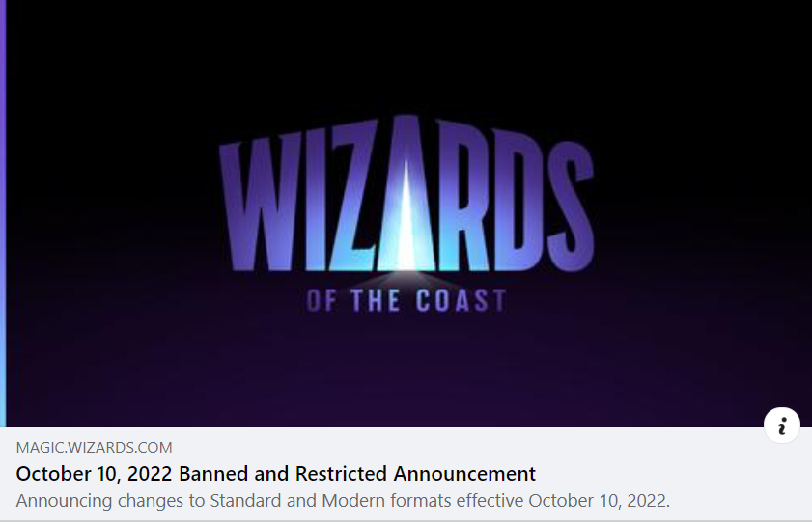Viewport: 812px width, 525px height.
Task: Click the letter S ending the Wizards logo
Action: [x=571, y=205]
